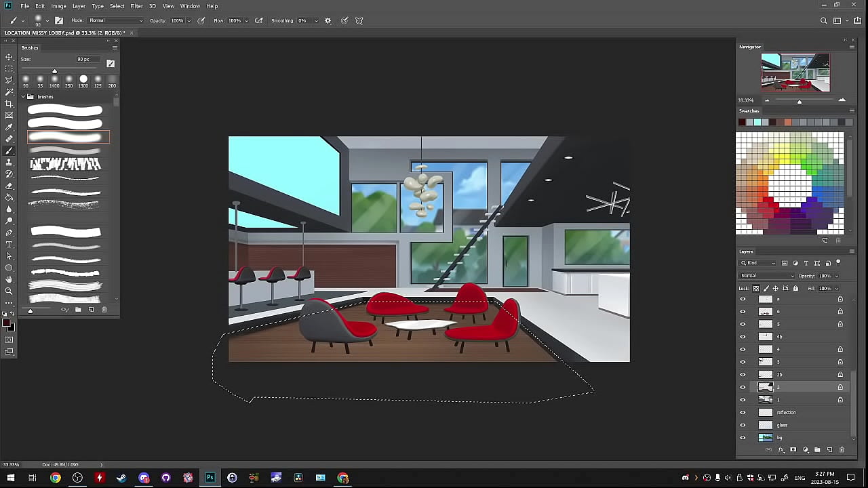Click the Navigator preview thumbnail
The image size is (868, 488).
pyautogui.click(x=795, y=73)
